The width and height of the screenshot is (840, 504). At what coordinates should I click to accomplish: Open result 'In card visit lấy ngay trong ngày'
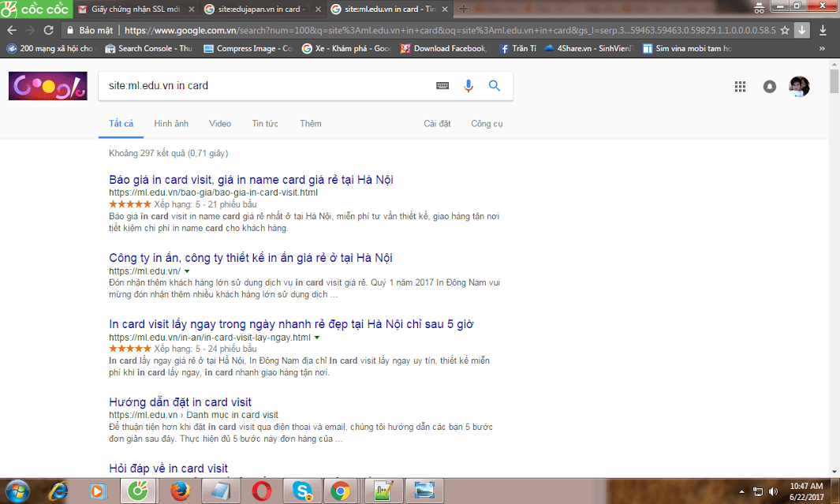pyautogui.click(x=291, y=324)
